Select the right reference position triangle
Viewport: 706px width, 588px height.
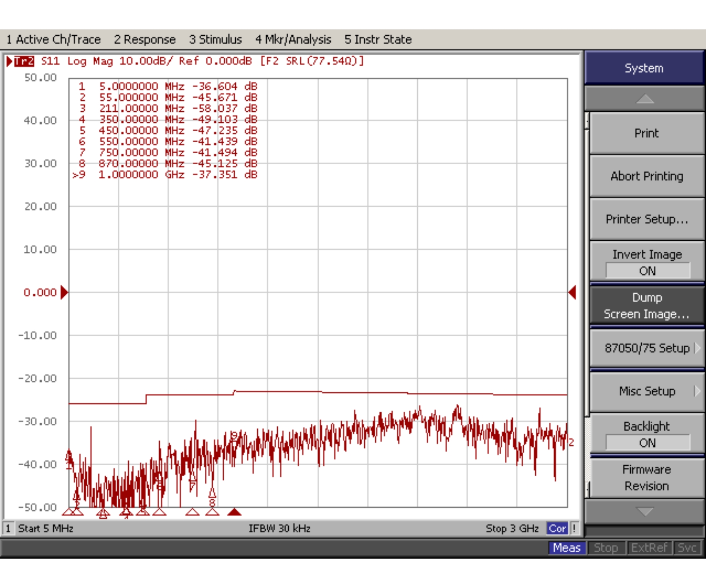point(573,292)
